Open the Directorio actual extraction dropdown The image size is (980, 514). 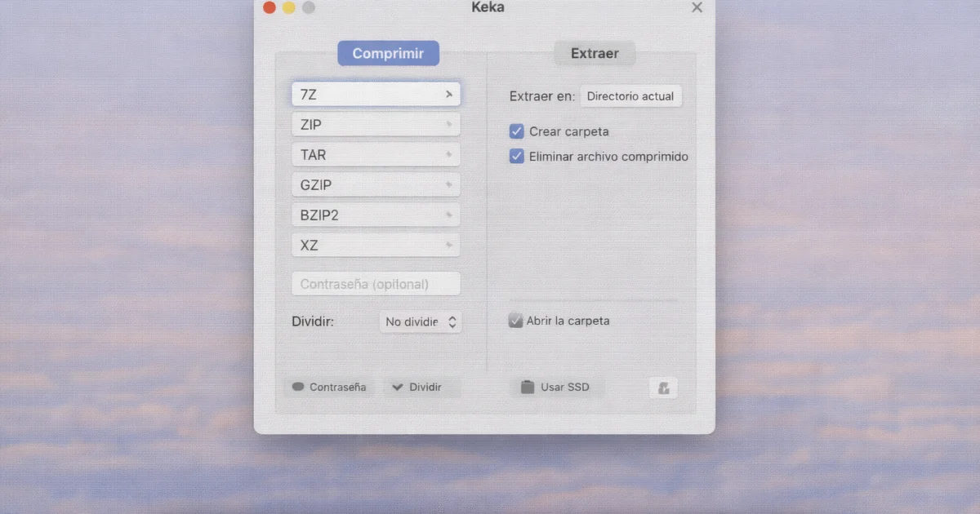(630, 96)
